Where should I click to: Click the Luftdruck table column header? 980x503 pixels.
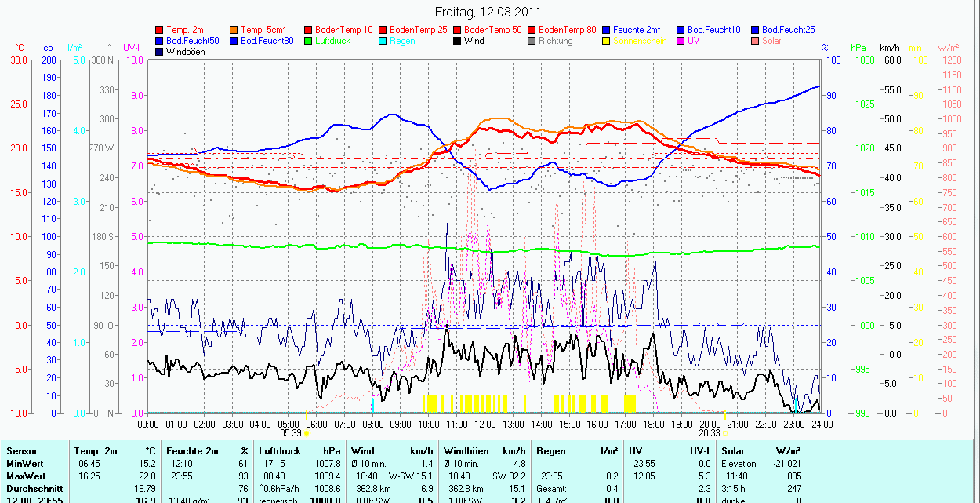(280, 451)
